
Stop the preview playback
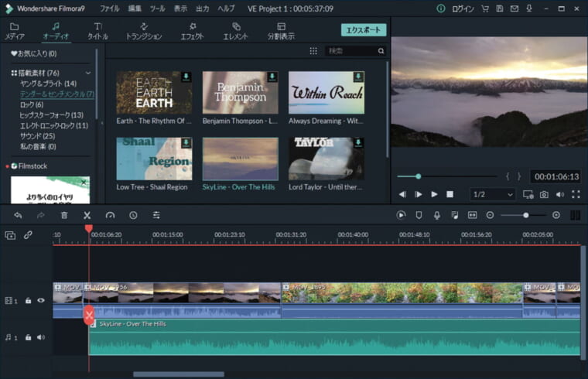coord(450,194)
